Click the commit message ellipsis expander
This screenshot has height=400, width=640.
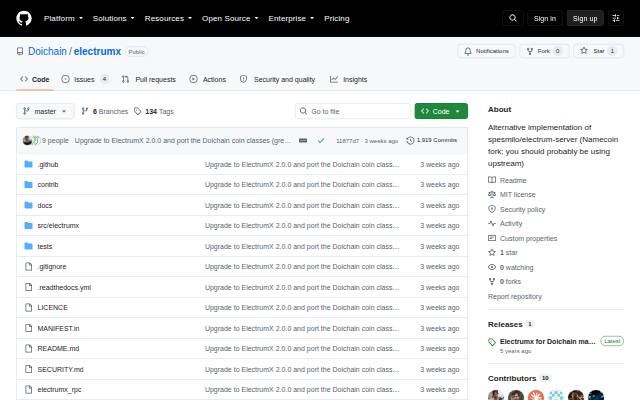(x=303, y=140)
